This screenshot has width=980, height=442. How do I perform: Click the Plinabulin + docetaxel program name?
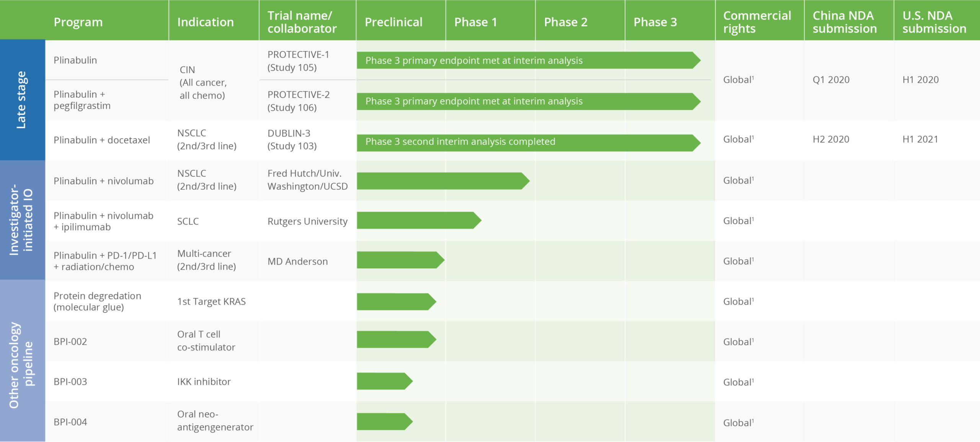(102, 140)
